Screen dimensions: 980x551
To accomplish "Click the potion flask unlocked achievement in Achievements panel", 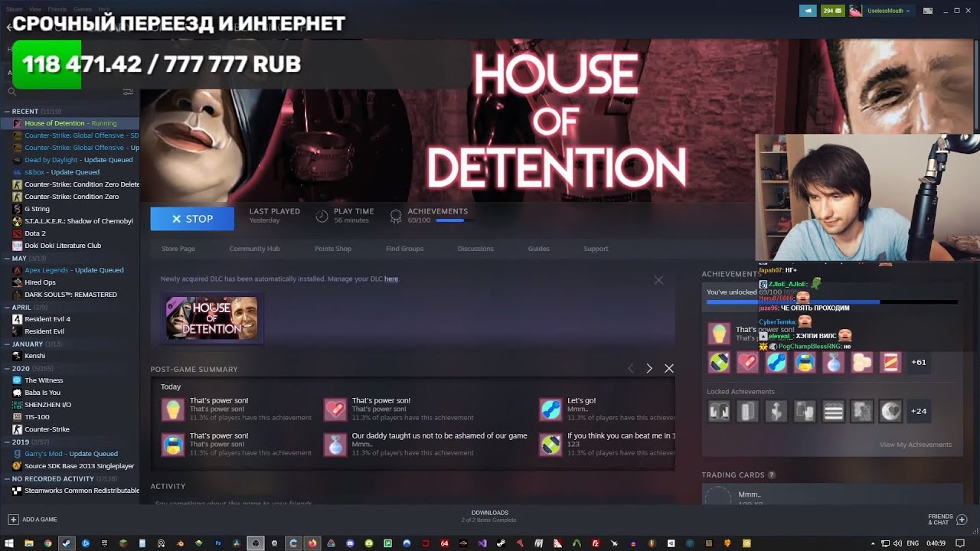I will (834, 362).
